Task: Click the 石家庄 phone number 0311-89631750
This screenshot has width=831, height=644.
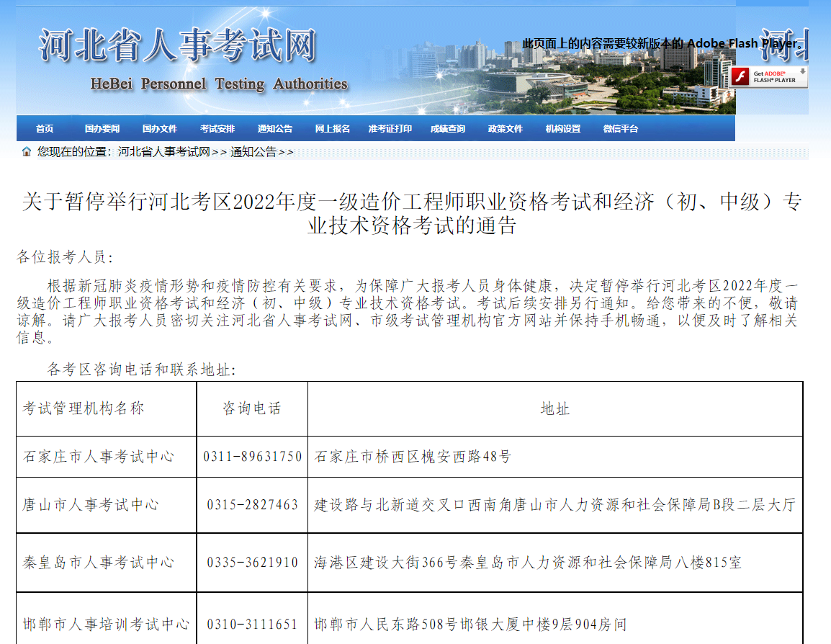Action: coord(252,457)
